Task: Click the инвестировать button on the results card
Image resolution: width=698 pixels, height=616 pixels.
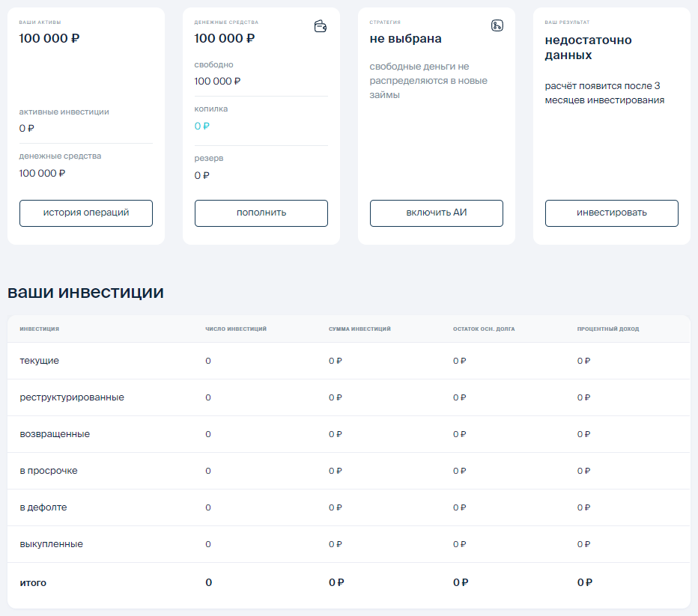Action: tap(611, 213)
